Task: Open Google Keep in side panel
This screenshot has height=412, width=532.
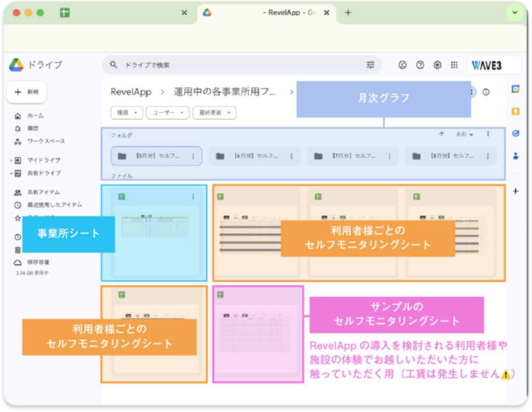Action: click(x=515, y=111)
